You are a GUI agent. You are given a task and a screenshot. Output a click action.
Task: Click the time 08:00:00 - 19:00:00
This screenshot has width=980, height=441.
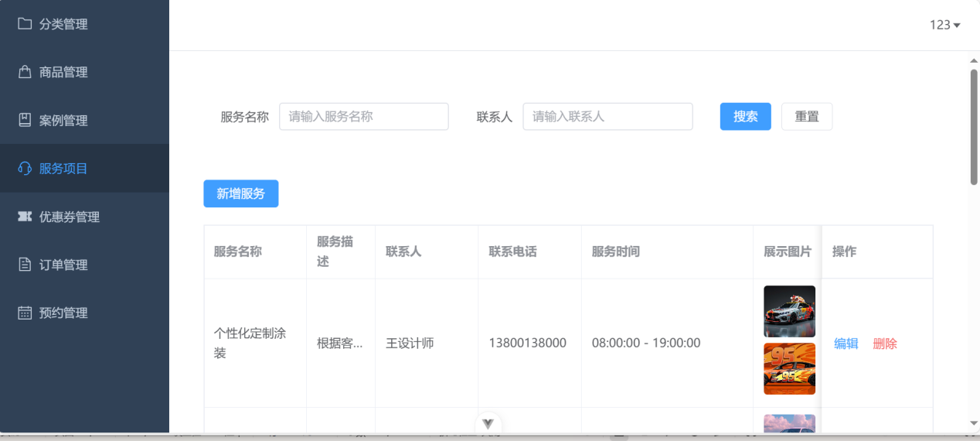646,344
